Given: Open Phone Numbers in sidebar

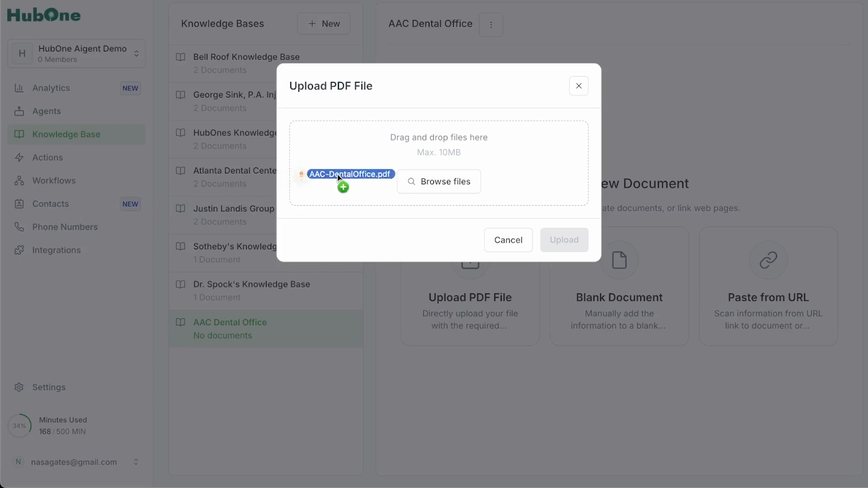Looking at the screenshot, I should (76, 227).
